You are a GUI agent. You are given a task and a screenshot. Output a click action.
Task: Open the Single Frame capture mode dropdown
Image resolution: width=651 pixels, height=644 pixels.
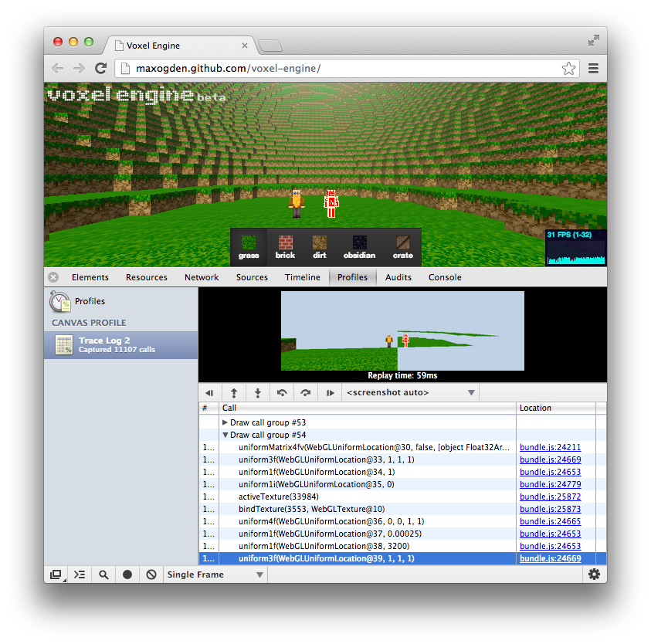[x=215, y=575]
